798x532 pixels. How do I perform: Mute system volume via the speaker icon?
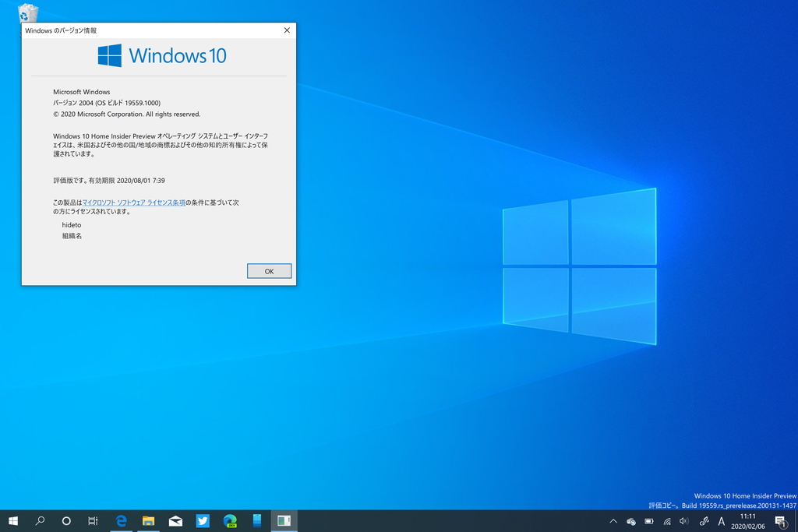coord(684,522)
